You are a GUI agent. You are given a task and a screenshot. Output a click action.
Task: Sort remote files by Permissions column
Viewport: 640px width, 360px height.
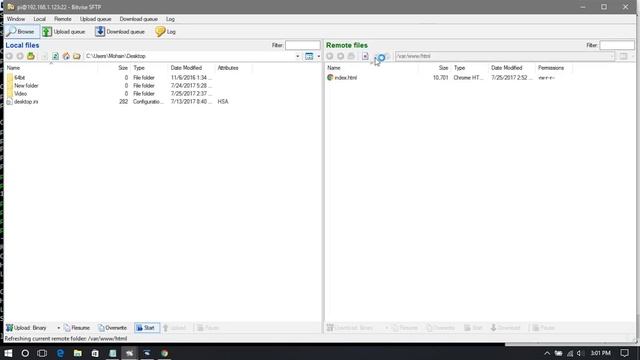[553, 68]
